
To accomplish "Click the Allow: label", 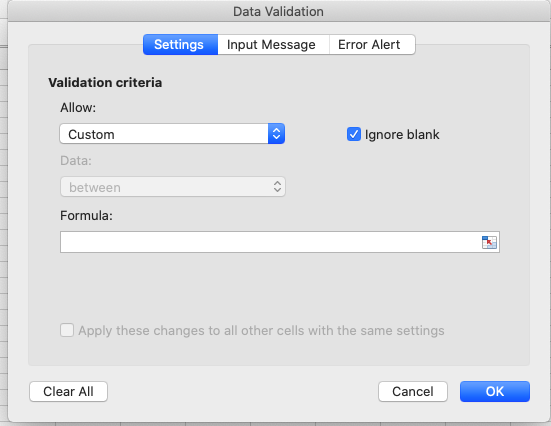I will pos(78,108).
